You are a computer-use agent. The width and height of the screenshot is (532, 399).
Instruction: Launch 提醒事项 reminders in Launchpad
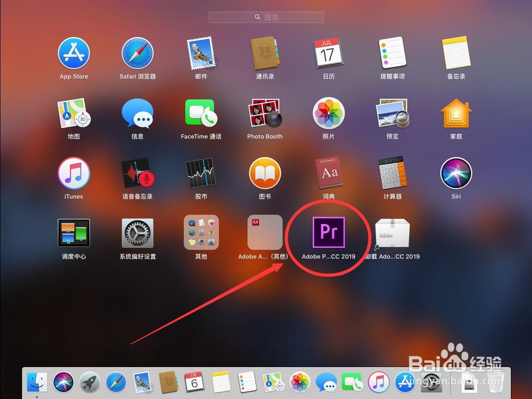392,53
